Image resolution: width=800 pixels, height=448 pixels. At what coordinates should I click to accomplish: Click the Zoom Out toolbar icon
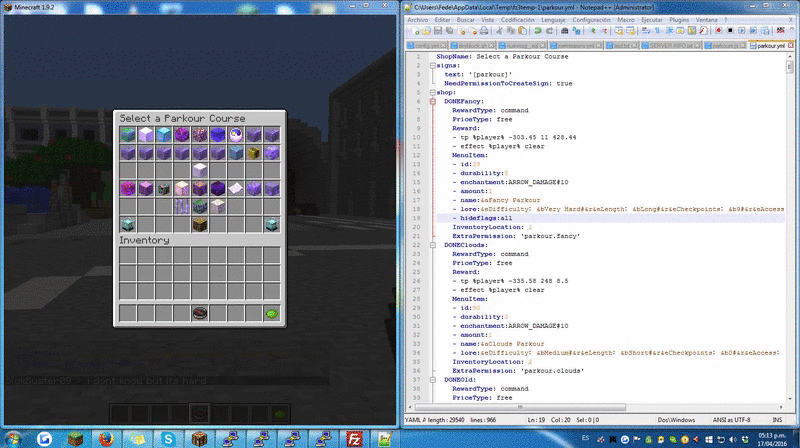603,31
